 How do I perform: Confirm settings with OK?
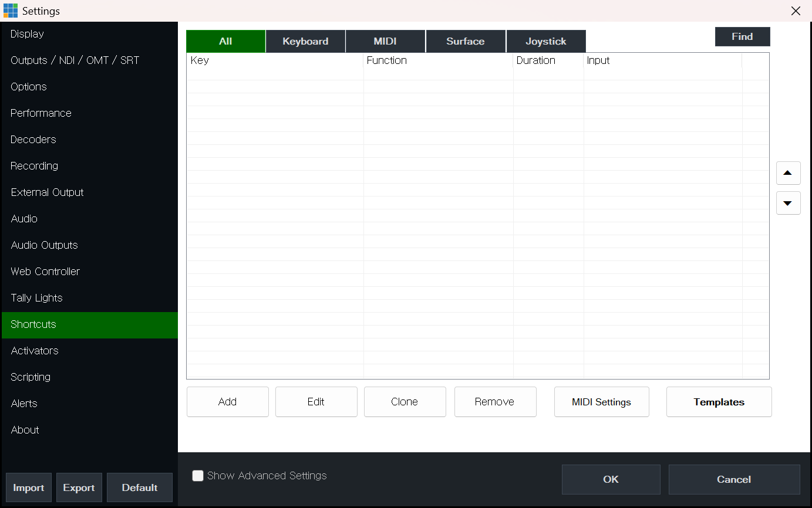[x=611, y=479]
